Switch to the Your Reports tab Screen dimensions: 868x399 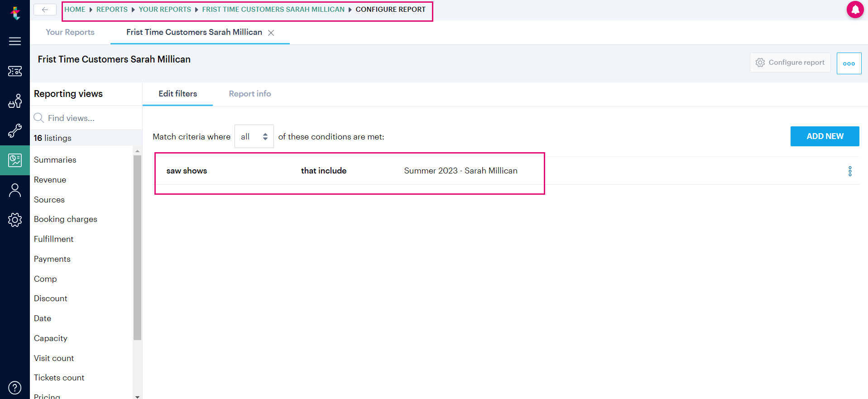pyautogui.click(x=70, y=32)
